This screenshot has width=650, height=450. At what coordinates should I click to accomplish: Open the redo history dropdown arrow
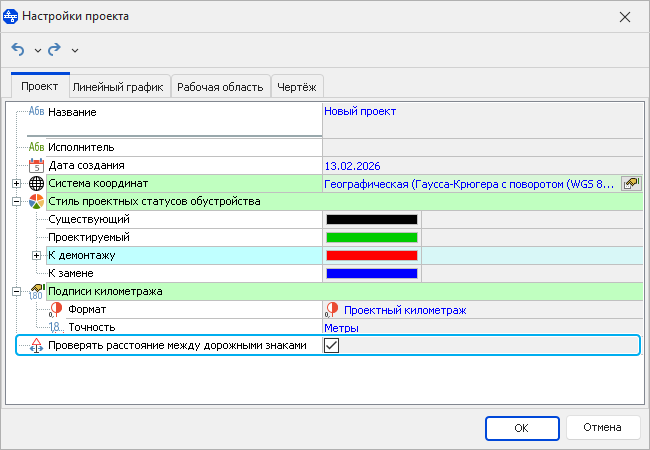click(x=75, y=50)
